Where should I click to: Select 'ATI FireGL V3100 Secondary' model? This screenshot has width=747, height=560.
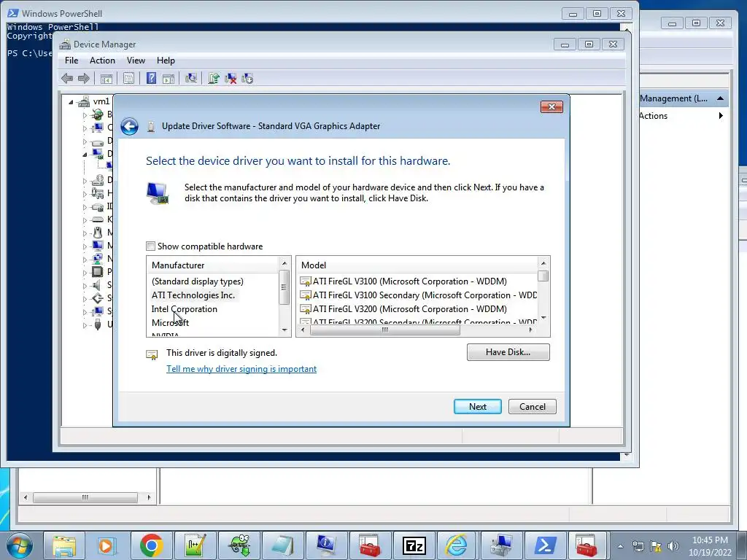pos(418,295)
